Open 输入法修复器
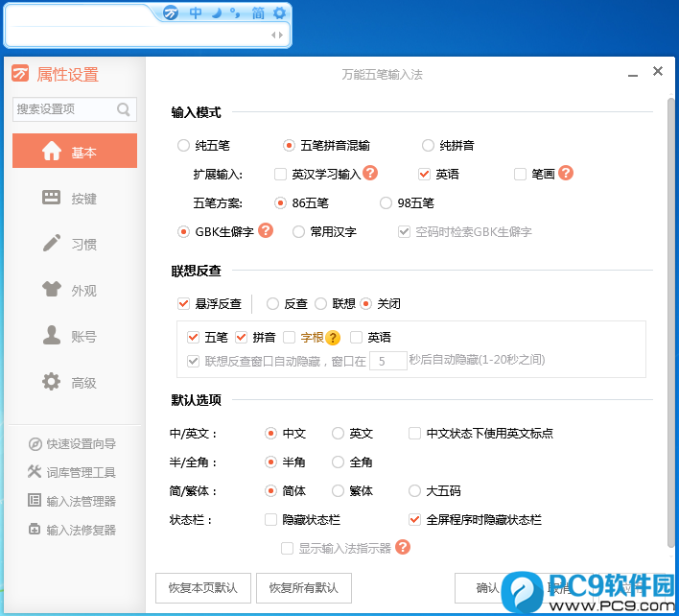679x616 pixels. coord(72,530)
